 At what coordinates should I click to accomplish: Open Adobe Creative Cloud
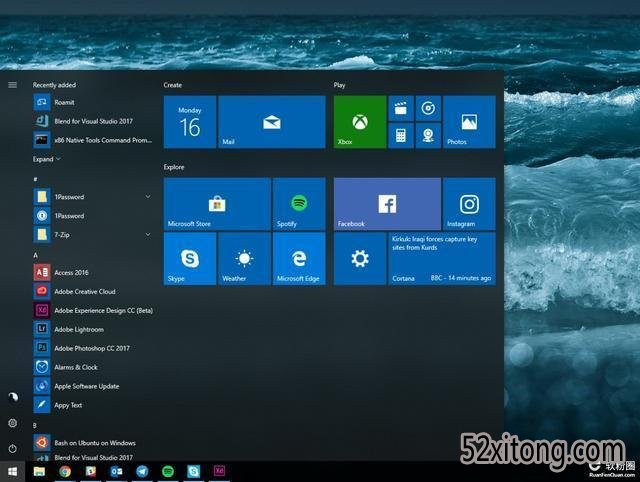(x=93, y=291)
